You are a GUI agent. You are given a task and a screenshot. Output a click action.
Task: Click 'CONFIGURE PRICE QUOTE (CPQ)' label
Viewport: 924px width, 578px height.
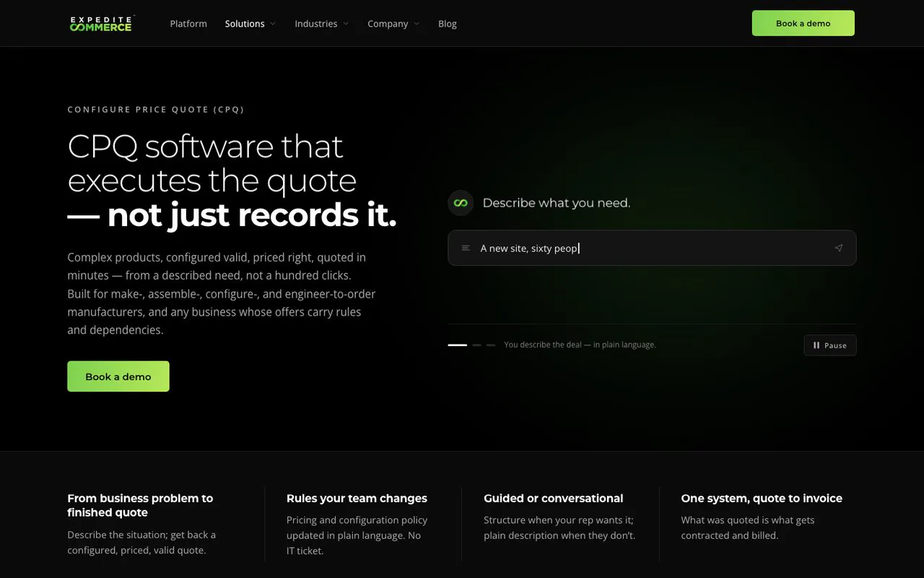point(156,110)
